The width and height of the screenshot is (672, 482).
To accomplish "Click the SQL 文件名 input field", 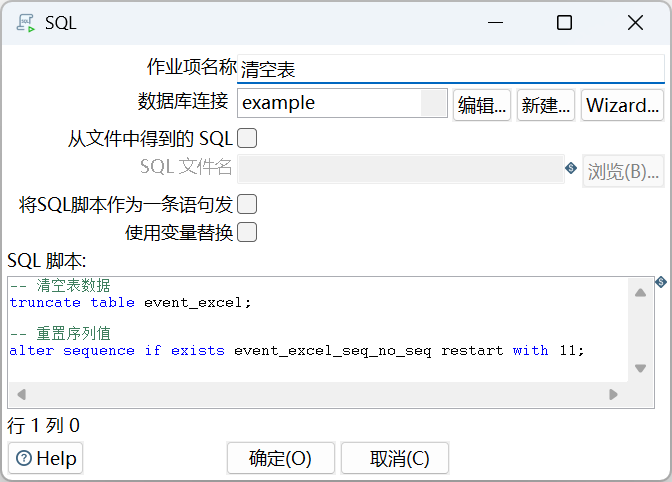I will (x=401, y=169).
